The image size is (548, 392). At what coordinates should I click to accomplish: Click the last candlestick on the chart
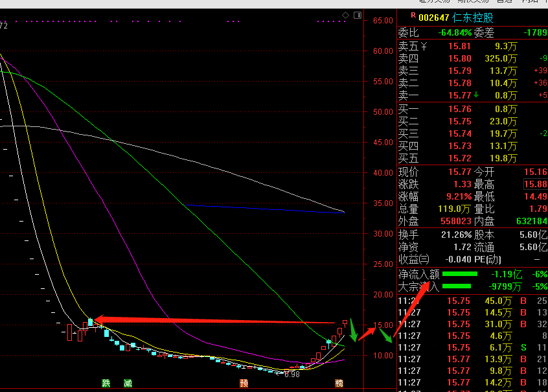point(345,323)
